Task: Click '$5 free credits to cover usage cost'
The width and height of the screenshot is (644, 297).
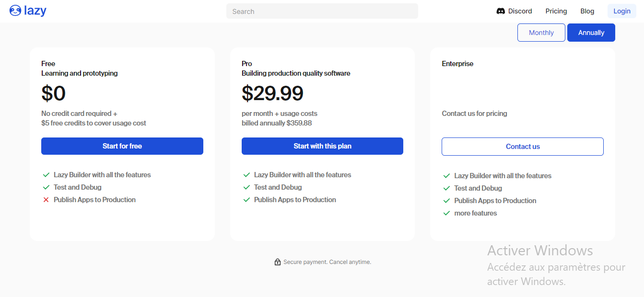Action: (x=94, y=123)
